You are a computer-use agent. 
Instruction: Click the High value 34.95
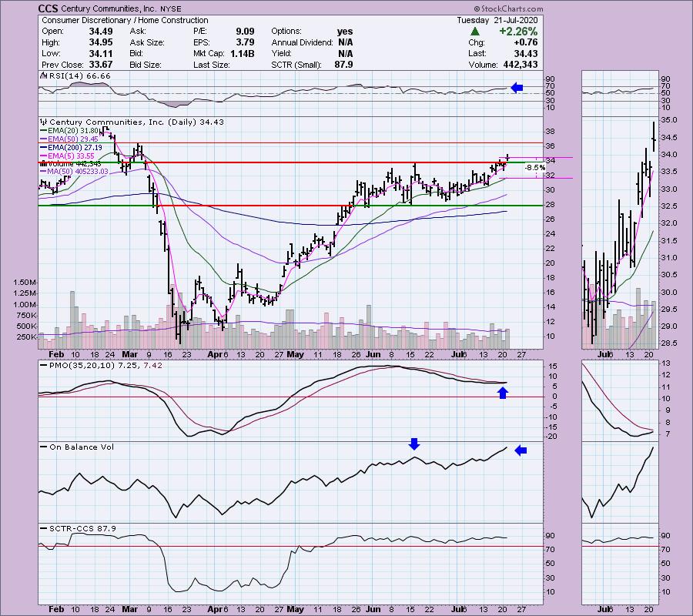click(100, 42)
